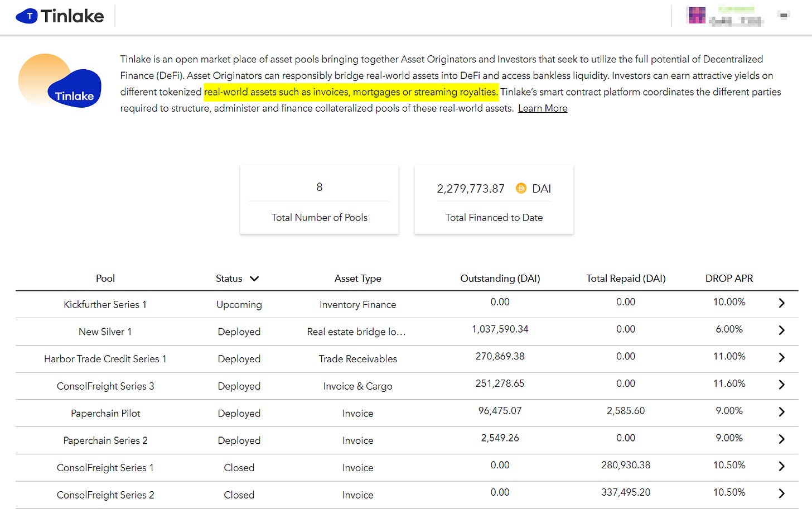Click the orange DAI coin icon
Viewport: 812px width, 513px height.
pyautogui.click(x=521, y=189)
